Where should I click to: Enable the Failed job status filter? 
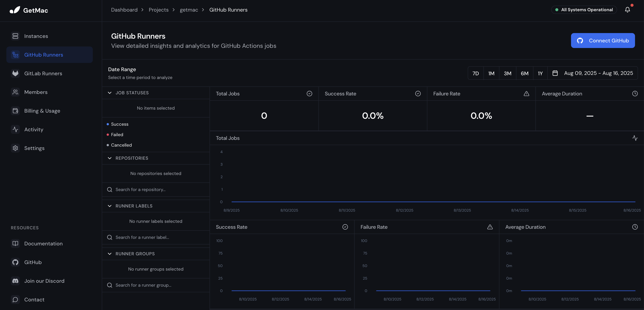point(117,134)
